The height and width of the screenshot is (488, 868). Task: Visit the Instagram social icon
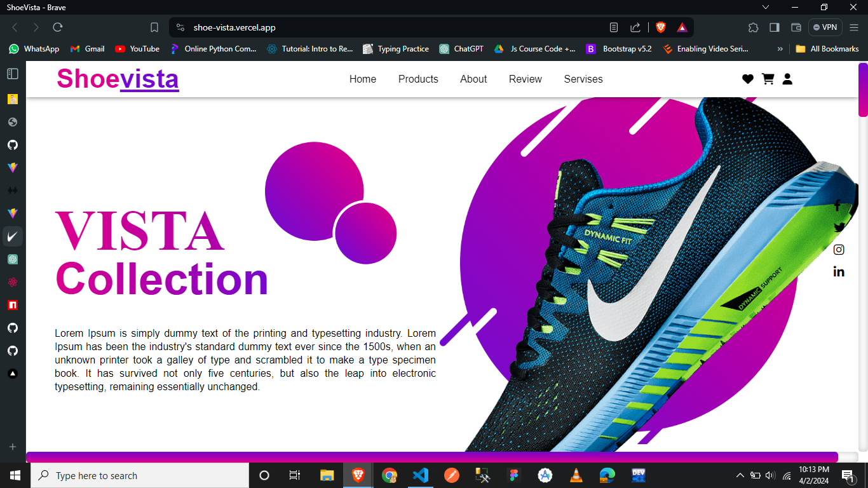tap(839, 250)
